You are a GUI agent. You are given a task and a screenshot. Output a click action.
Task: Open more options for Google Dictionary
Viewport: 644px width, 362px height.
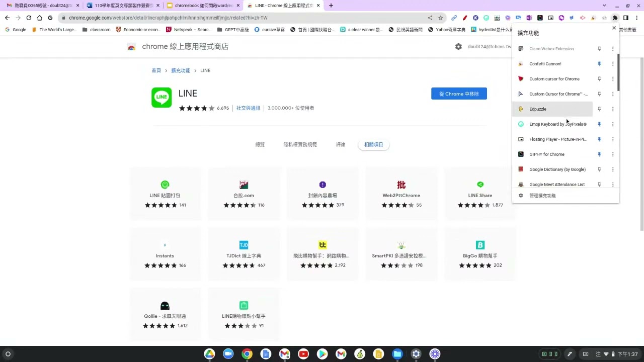pos(612,169)
